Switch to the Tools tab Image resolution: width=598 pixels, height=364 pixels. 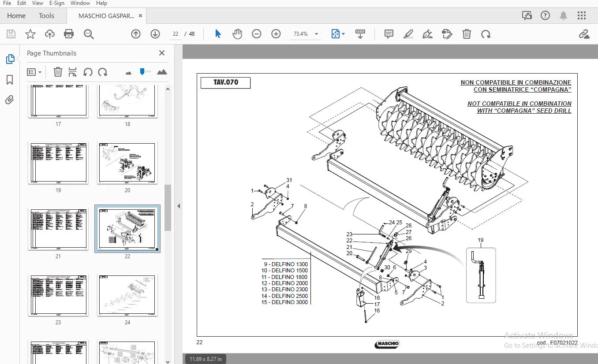pyautogui.click(x=46, y=15)
